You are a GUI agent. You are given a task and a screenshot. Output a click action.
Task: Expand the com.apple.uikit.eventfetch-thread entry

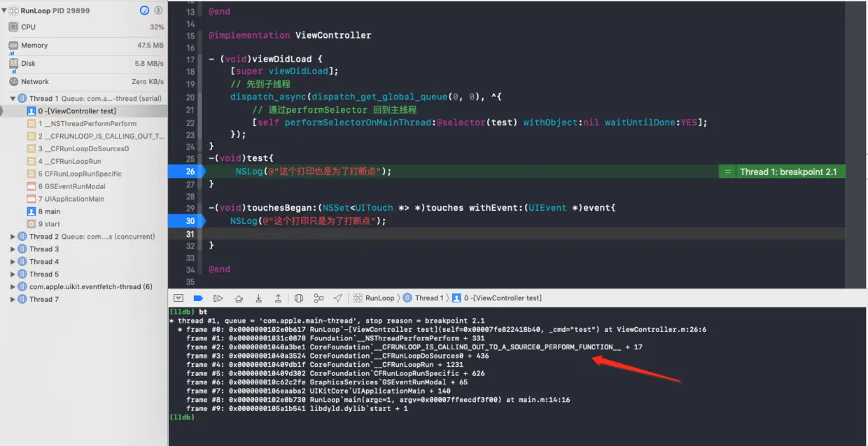13,287
